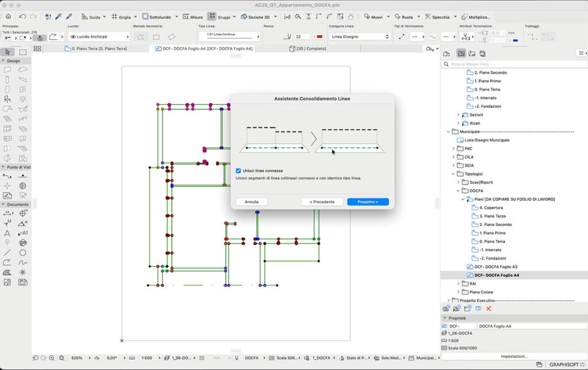The image size is (588, 370).
Task: Switch to 3D / Completo tab
Action: coord(308,49)
